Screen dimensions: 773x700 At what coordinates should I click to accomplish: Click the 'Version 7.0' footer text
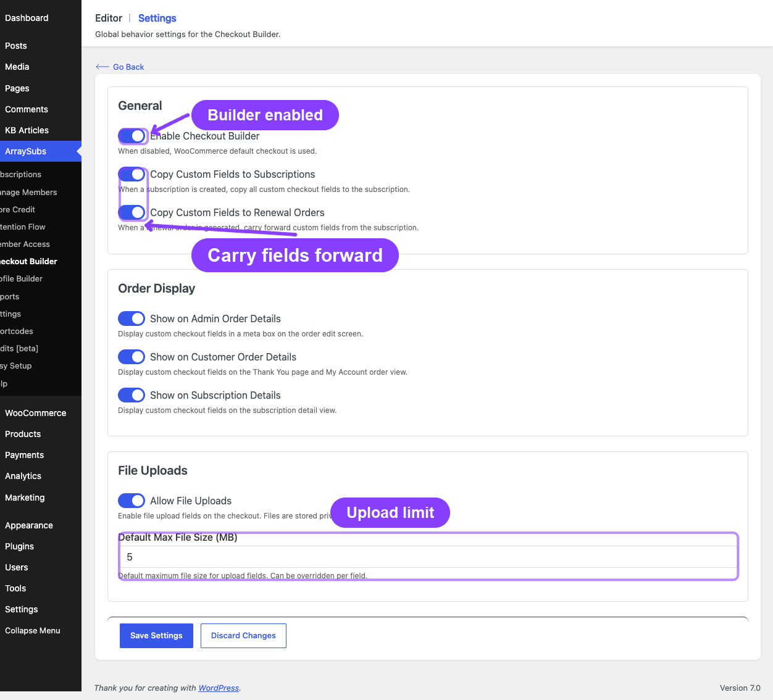point(740,688)
